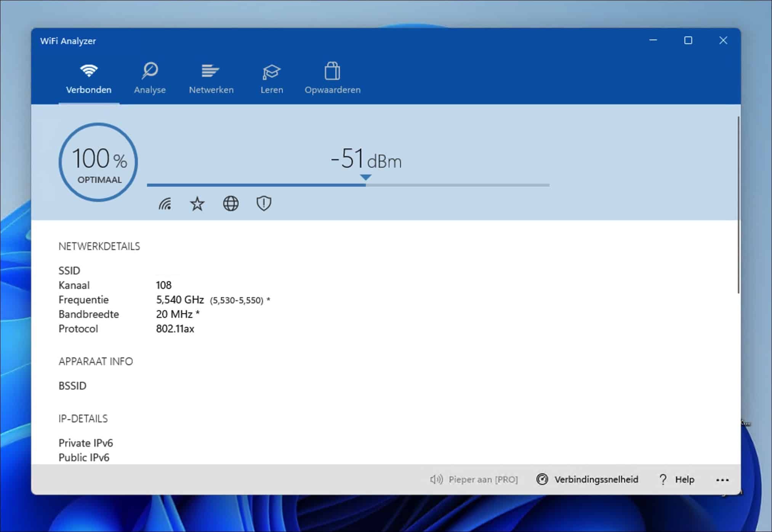Click the beeper speaker icon
Image resolution: width=772 pixels, height=532 pixels.
pos(436,479)
